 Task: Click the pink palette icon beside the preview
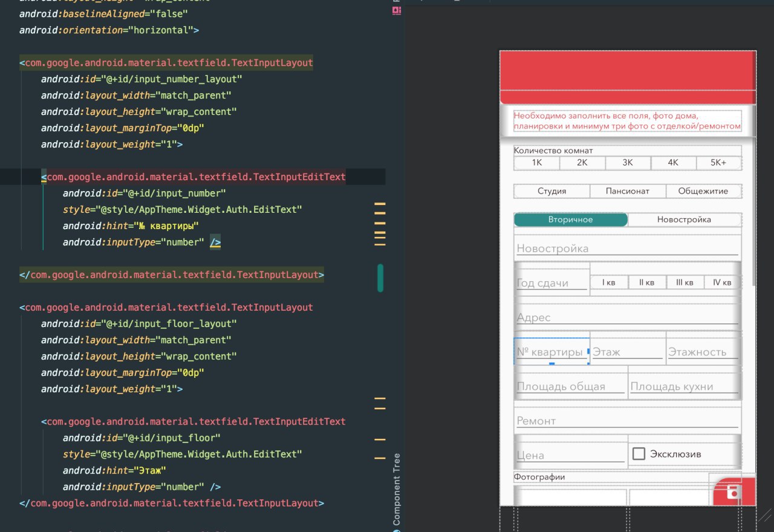[397, 10]
